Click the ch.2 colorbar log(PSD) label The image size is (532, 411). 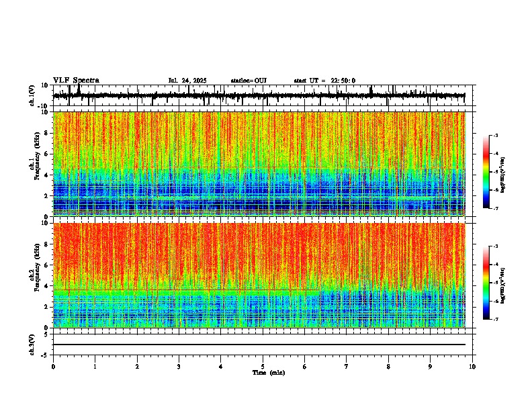[x=502, y=286]
